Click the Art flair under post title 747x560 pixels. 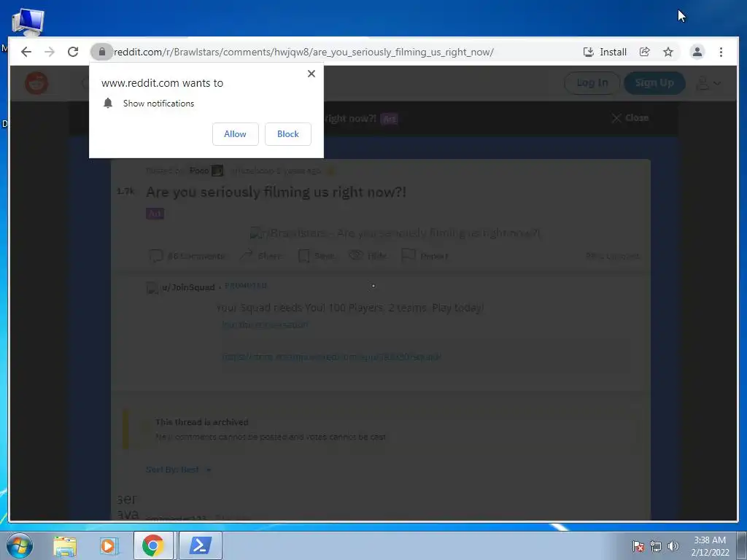coord(155,214)
